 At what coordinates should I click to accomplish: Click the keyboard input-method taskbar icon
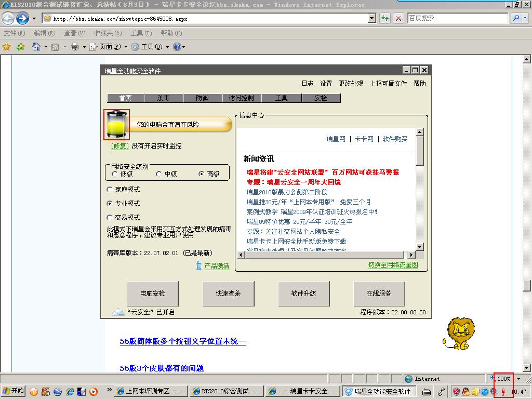tap(427, 392)
